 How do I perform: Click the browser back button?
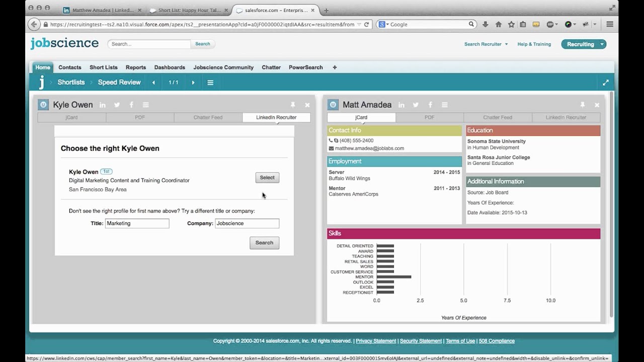[x=34, y=24]
